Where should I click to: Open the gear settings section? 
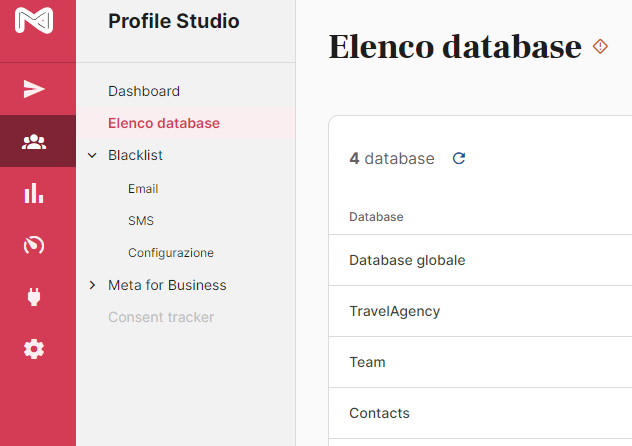[x=34, y=349]
